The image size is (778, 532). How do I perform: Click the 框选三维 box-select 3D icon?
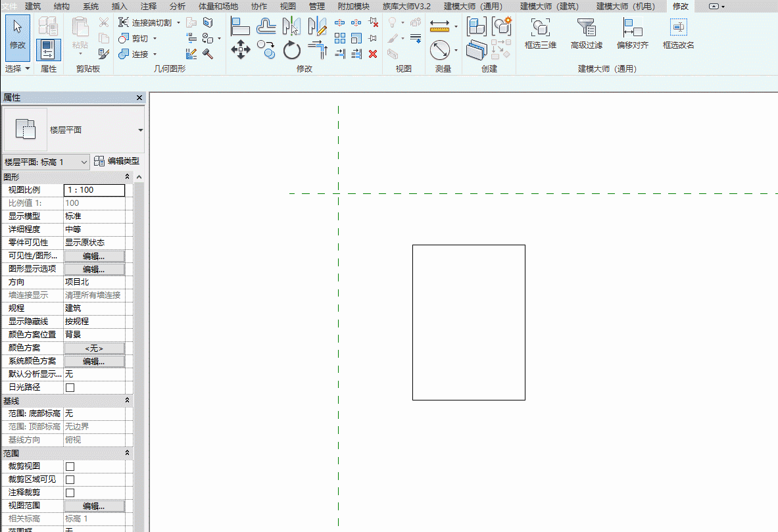pyautogui.click(x=540, y=34)
